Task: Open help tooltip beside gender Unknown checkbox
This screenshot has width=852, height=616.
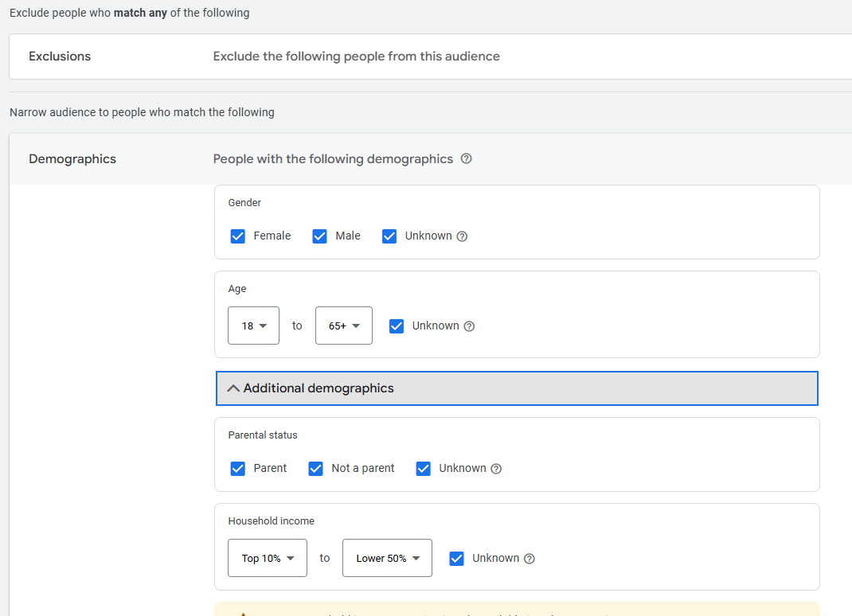Action: click(463, 236)
